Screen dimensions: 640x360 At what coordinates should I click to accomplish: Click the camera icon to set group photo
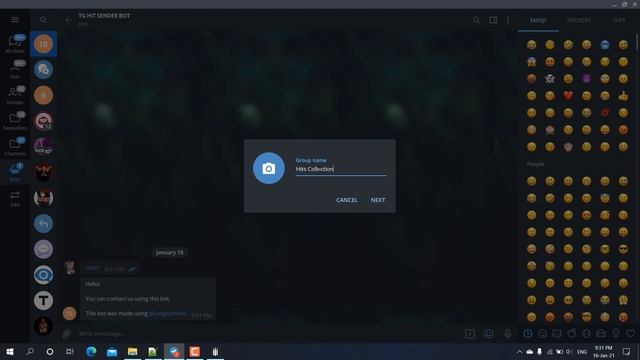click(269, 168)
